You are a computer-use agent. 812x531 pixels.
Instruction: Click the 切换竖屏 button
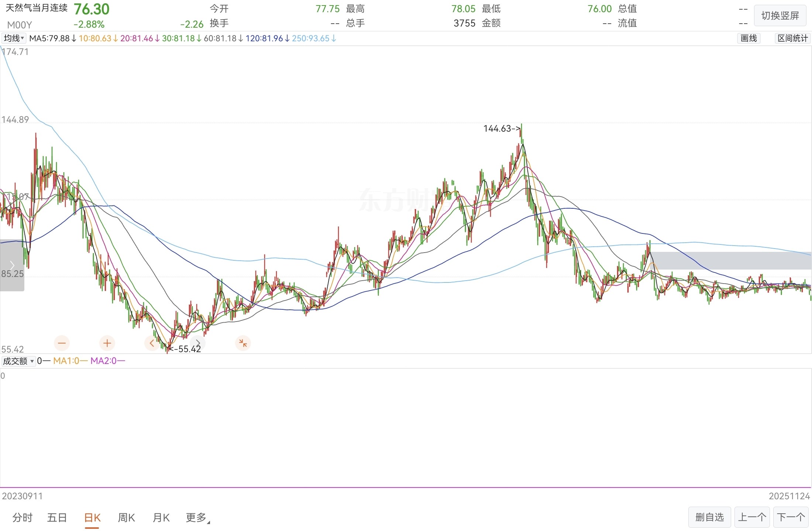(780, 16)
